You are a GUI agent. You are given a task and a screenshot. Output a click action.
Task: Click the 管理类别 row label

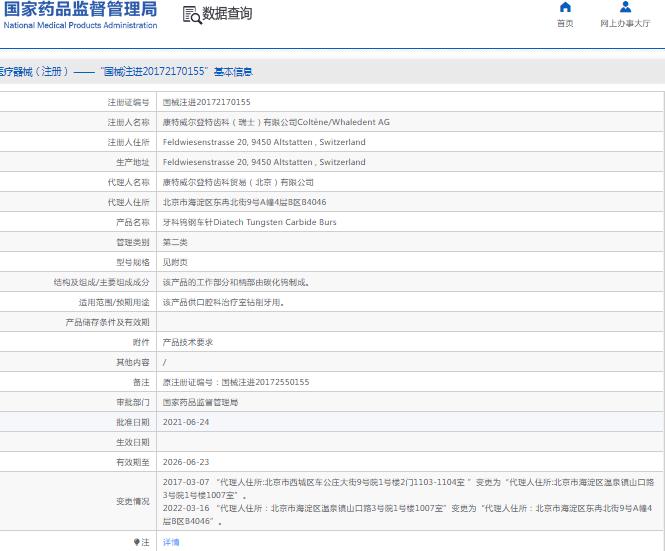pyautogui.click(x=132, y=242)
